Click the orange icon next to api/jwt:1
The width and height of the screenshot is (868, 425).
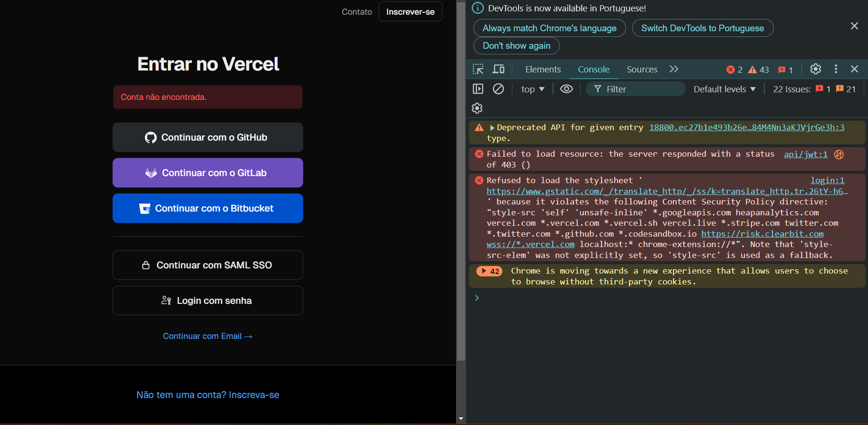(x=839, y=154)
